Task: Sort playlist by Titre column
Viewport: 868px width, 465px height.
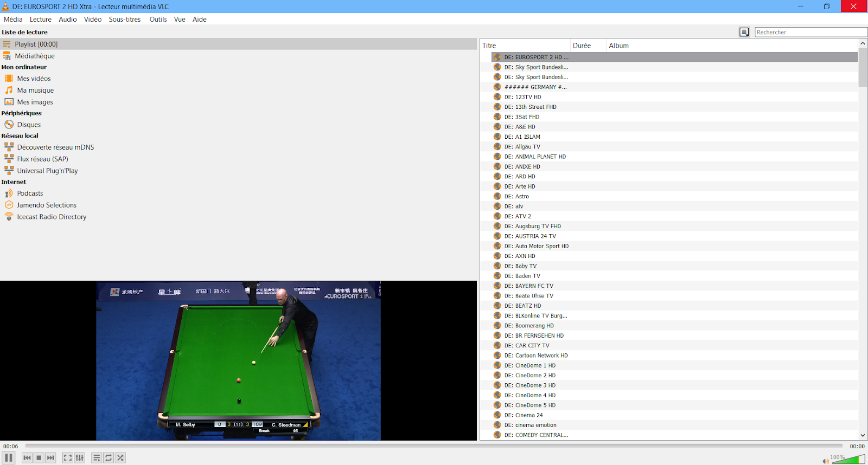Action: pos(525,46)
